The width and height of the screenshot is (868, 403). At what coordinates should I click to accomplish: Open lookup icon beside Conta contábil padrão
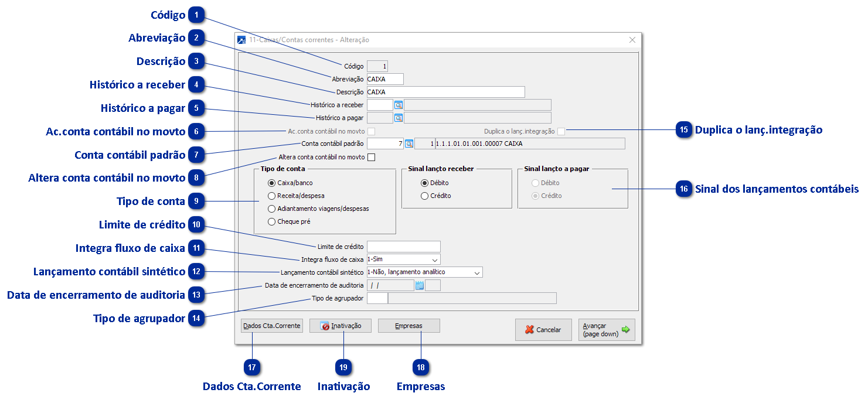click(409, 144)
